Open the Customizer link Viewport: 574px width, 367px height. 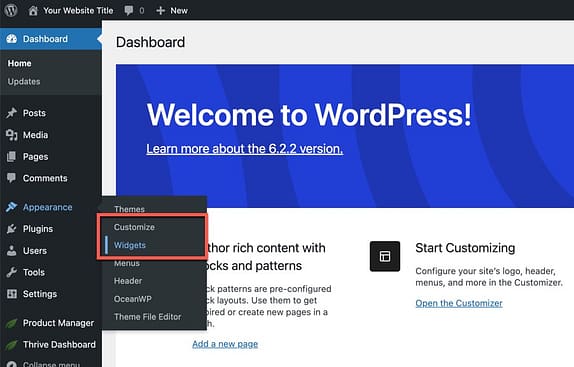[x=459, y=303]
